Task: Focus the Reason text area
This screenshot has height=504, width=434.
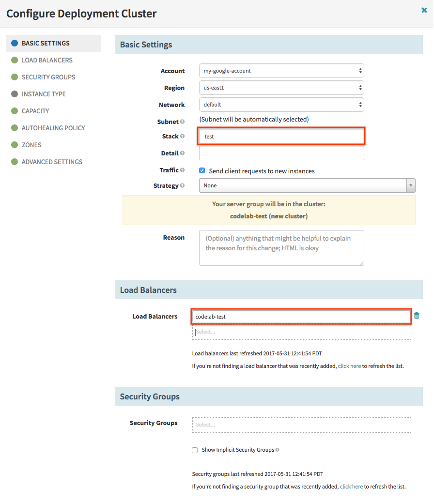Action: coord(281,248)
